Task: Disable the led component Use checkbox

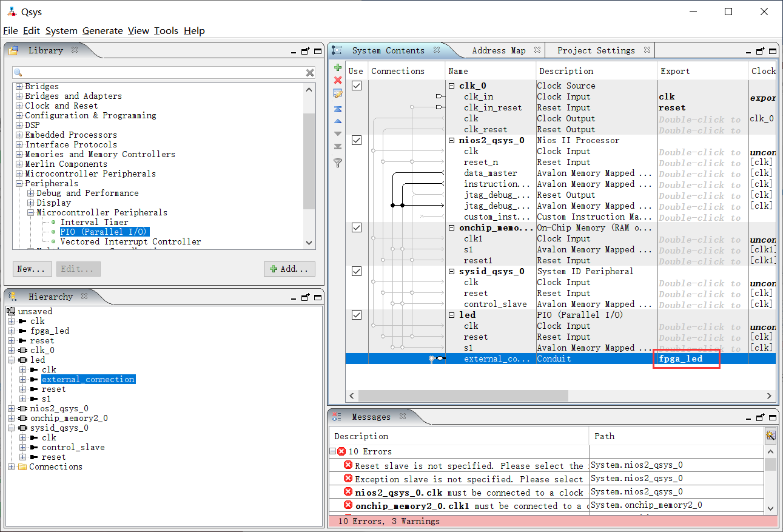Action: pos(357,315)
